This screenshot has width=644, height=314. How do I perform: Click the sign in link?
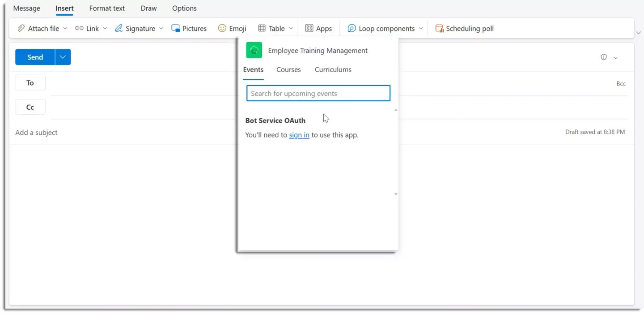pyautogui.click(x=299, y=135)
